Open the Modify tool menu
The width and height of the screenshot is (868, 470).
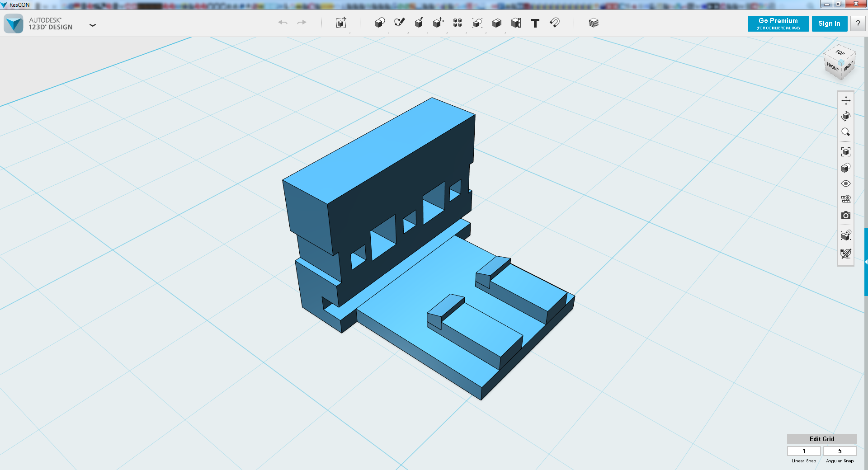tap(438, 23)
